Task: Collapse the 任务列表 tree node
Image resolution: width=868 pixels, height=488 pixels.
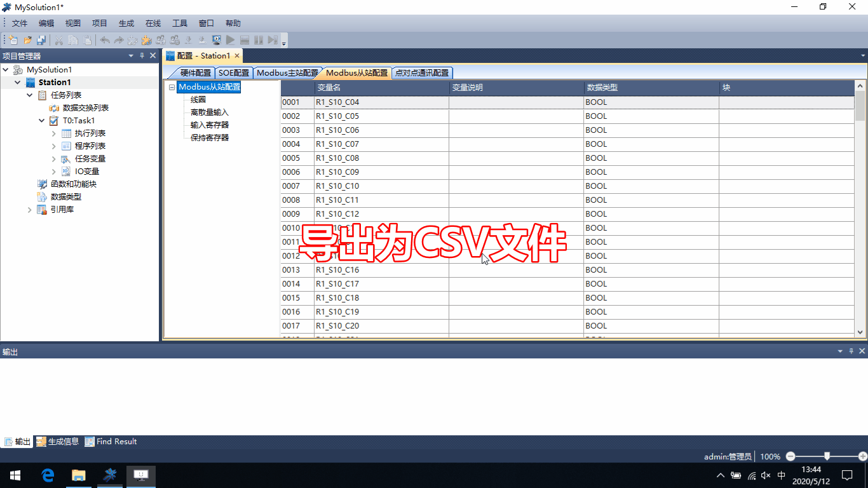Action: pyautogui.click(x=29, y=95)
